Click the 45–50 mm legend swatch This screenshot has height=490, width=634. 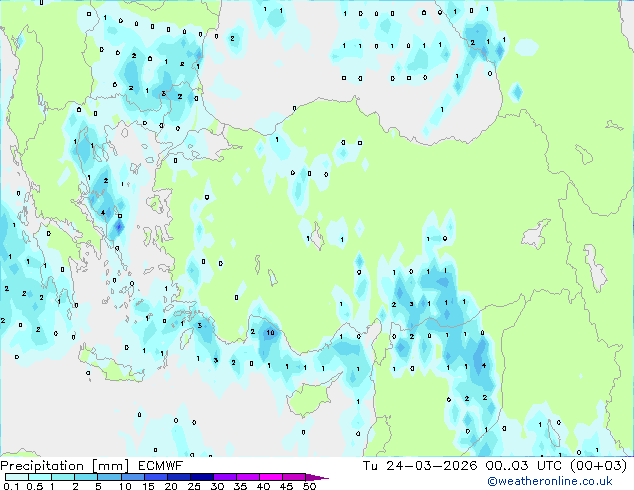[294, 477]
